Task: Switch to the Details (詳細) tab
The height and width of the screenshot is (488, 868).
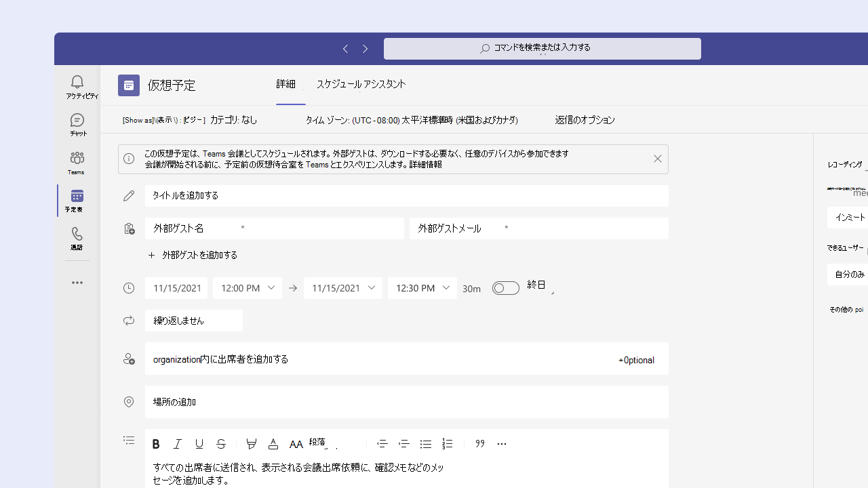Action: (x=286, y=84)
